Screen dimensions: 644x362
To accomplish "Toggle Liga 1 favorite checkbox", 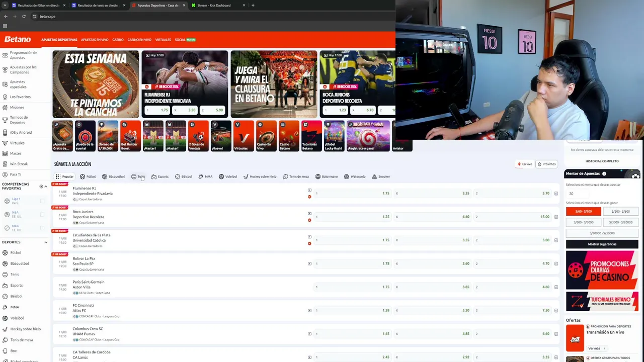I will (x=42, y=201).
